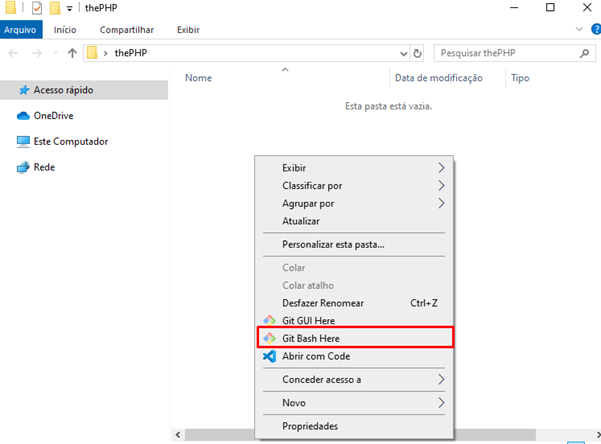Image resolution: width=601 pixels, height=444 pixels.
Task: Click the OneDrive cloud icon
Action: click(x=23, y=116)
